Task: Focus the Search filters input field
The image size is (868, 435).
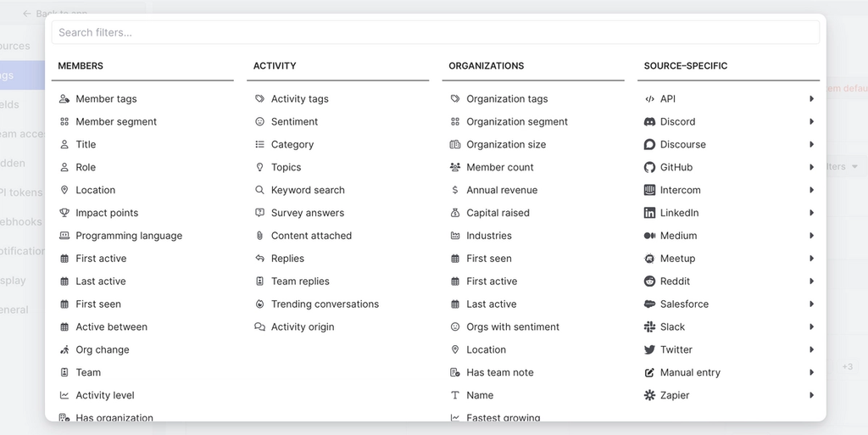Action: coord(435,32)
